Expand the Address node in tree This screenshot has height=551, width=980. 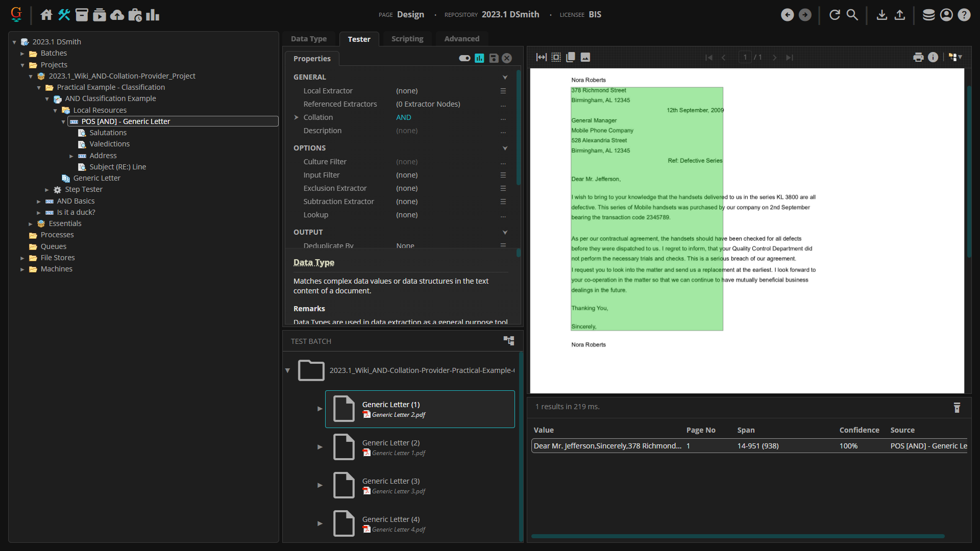point(71,156)
